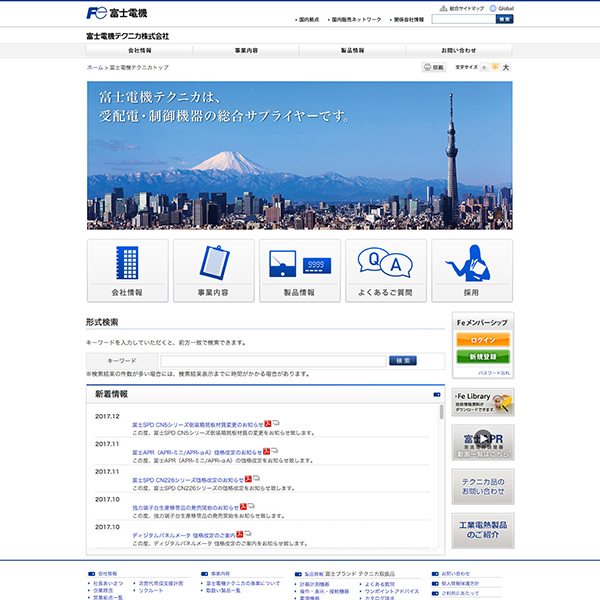This screenshot has height=600, width=600.
Task: Open 富士SPD CN226シリーズ notice link
Action: pos(188,480)
